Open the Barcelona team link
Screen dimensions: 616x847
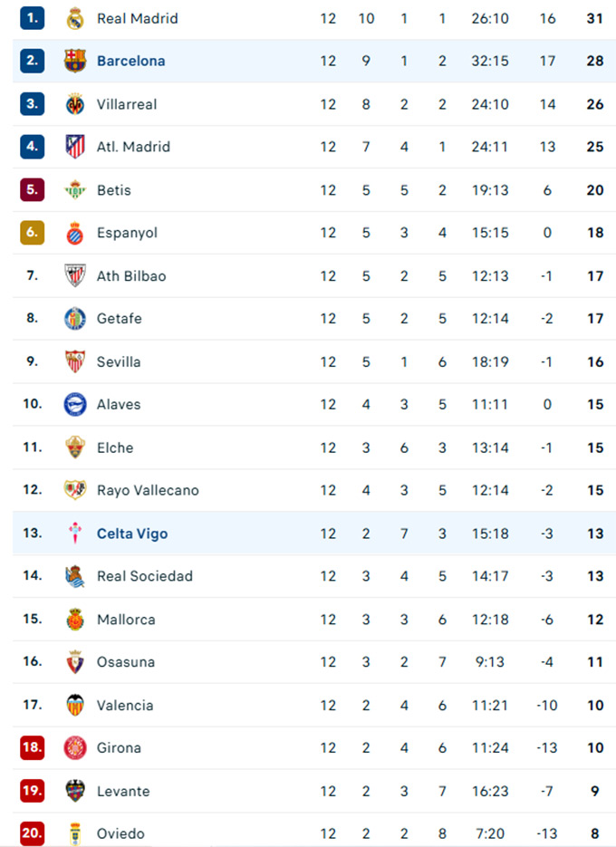130,61
